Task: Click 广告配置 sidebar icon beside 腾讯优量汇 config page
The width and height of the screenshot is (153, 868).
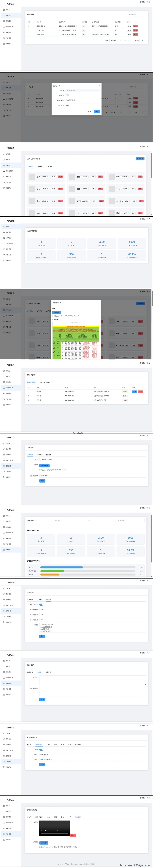Action: coord(4,762)
